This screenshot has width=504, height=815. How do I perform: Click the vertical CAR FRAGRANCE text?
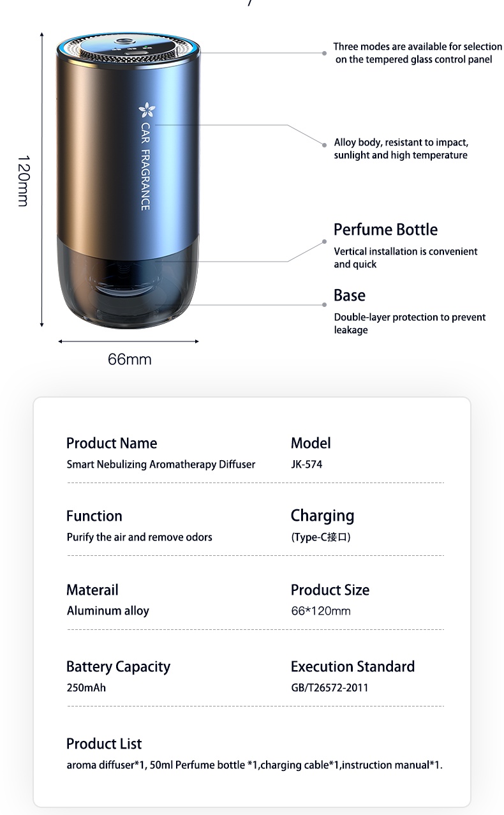click(x=145, y=166)
